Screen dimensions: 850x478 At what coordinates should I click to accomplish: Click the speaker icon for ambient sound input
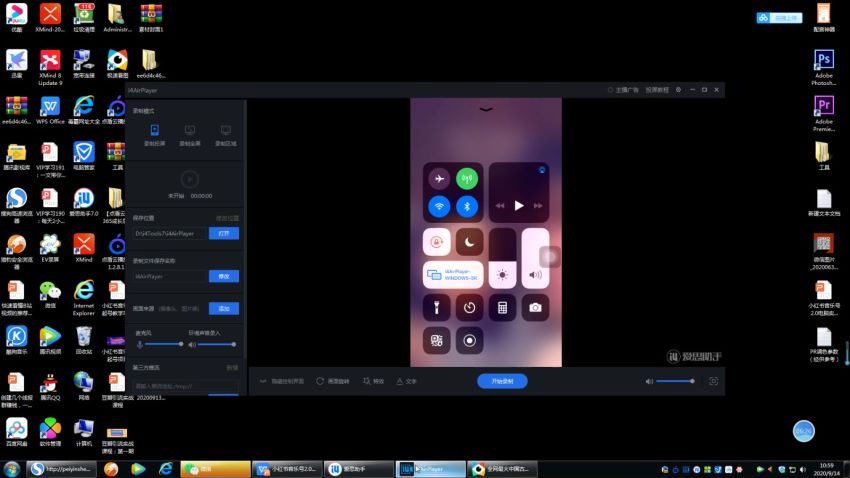192,344
